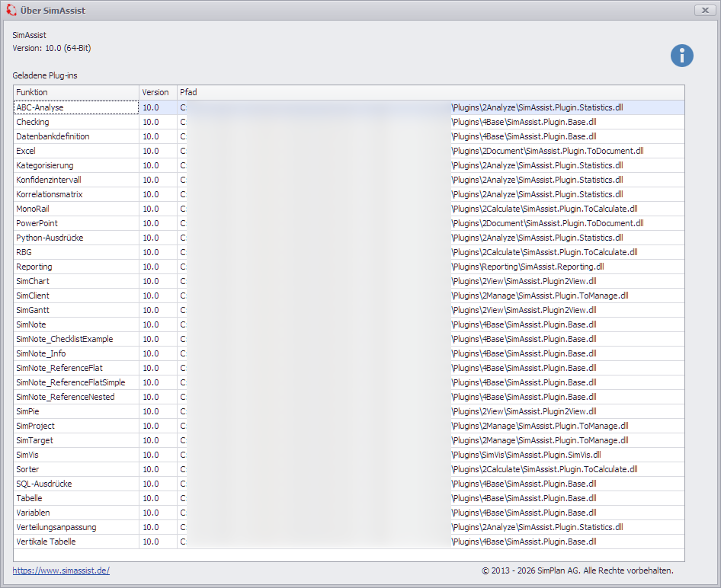This screenshot has width=721, height=588.
Task: Click the SimAssist logo in title bar
Action: (x=11, y=10)
